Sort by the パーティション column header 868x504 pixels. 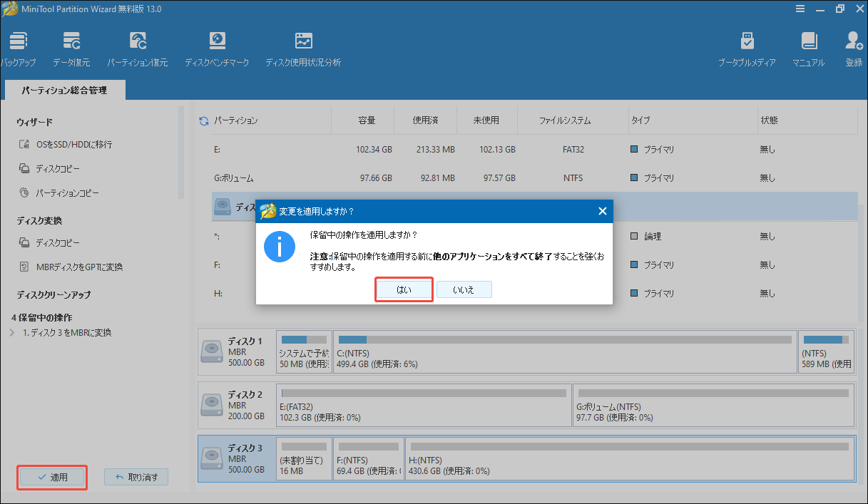click(x=236, y=120)
